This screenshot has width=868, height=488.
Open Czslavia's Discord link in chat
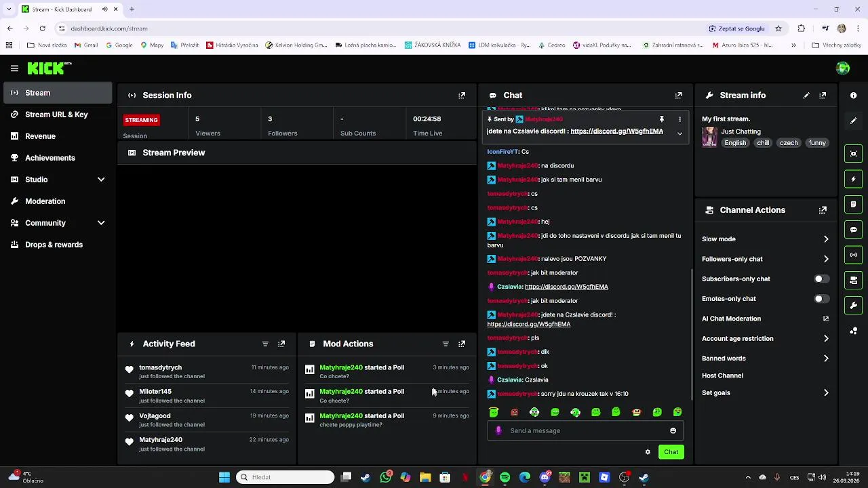click(x=566, y=287)
